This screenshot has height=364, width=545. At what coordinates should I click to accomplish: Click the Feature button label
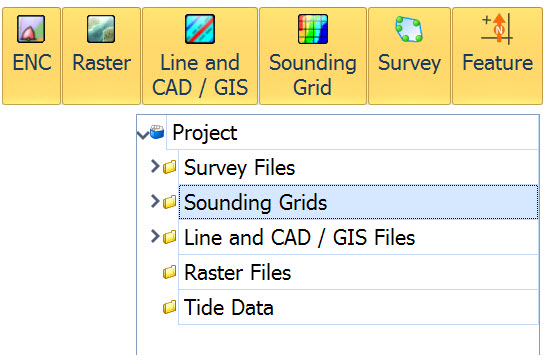coord(497,63)
